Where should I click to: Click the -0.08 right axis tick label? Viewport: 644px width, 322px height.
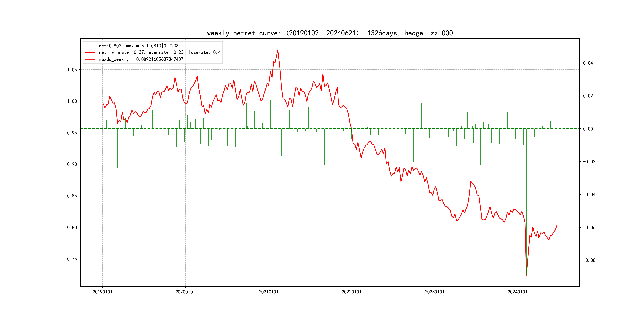pos(589,260)
